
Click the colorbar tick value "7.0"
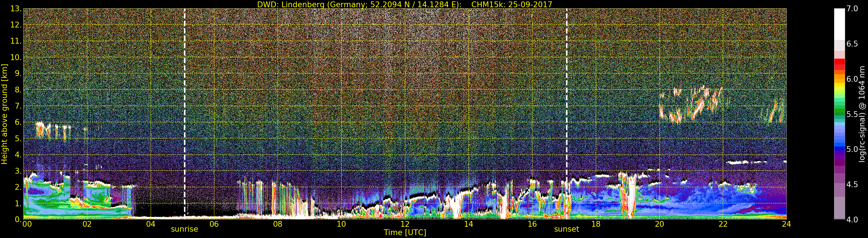coord(852,9)
